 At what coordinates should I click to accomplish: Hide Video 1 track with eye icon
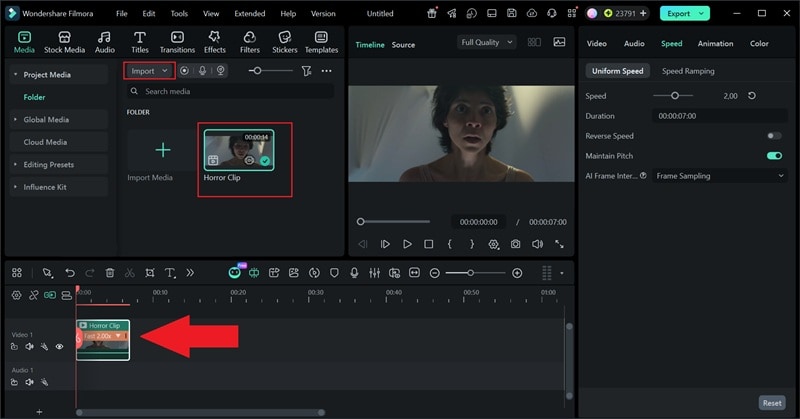point(59,347)
